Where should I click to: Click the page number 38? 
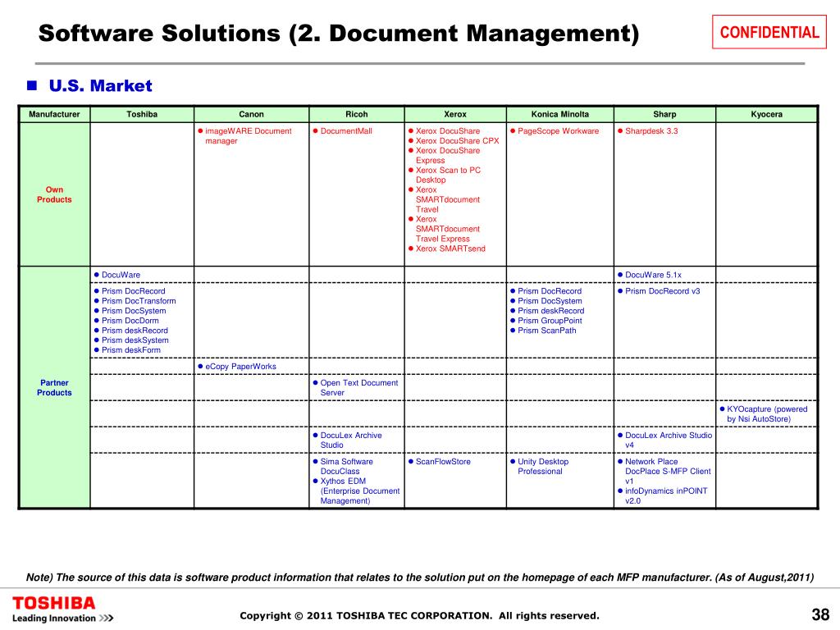(820, 614)
